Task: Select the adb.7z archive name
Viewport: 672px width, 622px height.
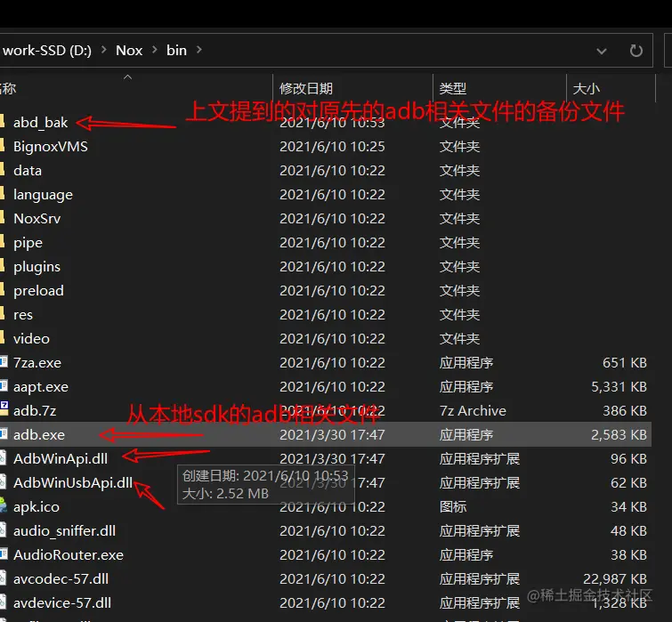Action: point(35,411)
